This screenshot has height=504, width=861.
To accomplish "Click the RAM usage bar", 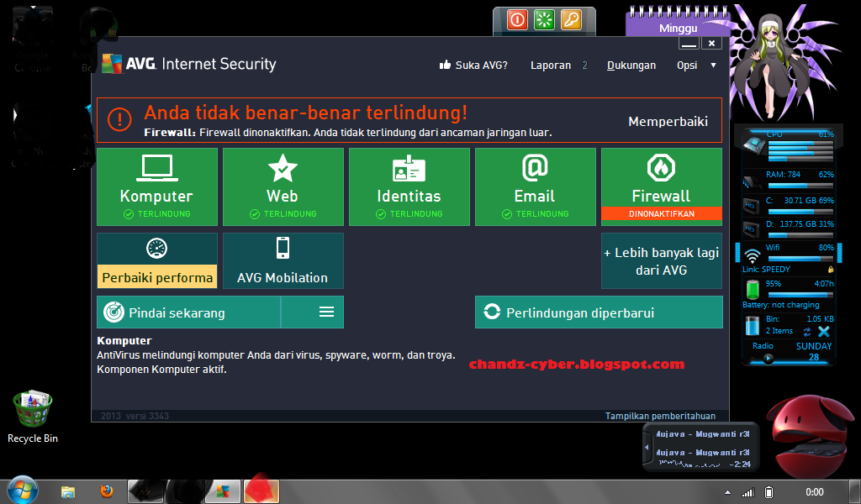I will click(800, 186).
